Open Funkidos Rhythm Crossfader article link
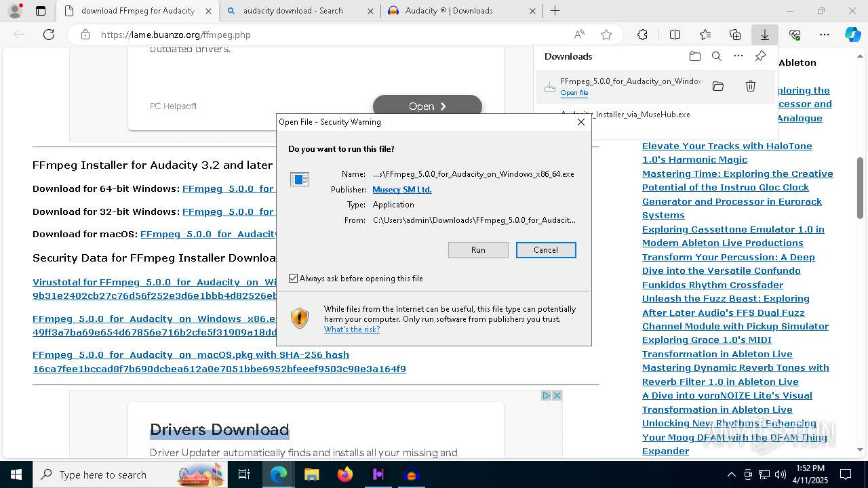The width and height of the screenshot is (868, 488). pos(713,285)
